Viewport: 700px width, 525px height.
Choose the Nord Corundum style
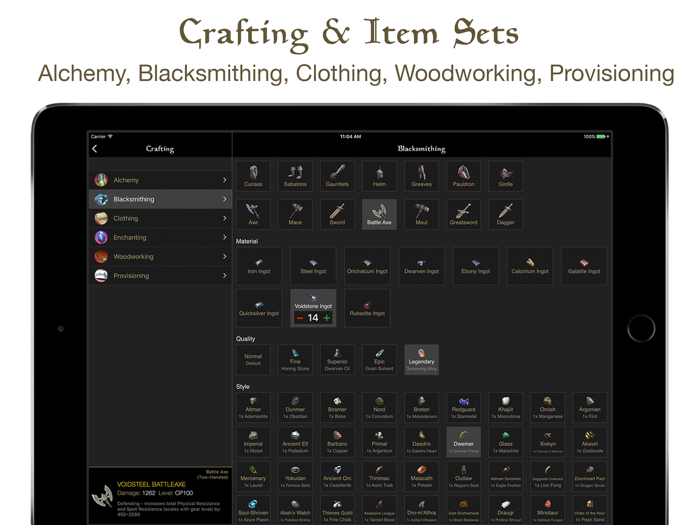379,407
